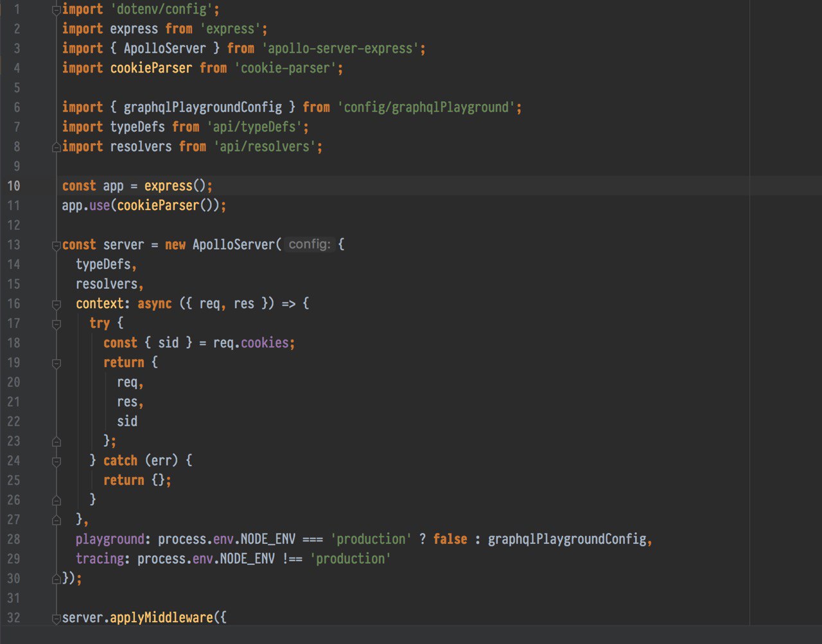
Task: Click gutter line number 5
Action: pos(17,88)
